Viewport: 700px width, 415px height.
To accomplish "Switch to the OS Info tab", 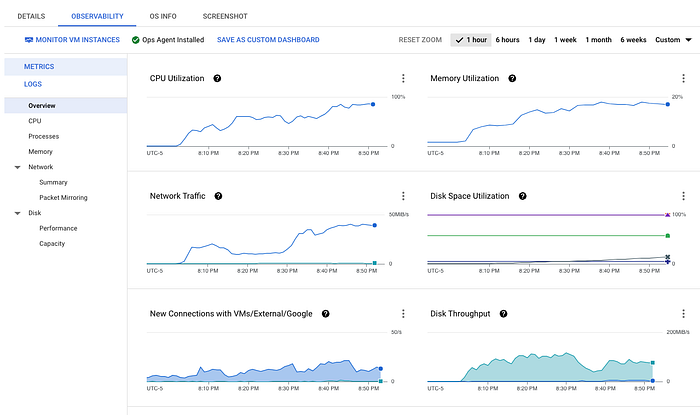I will click(165, 17).
